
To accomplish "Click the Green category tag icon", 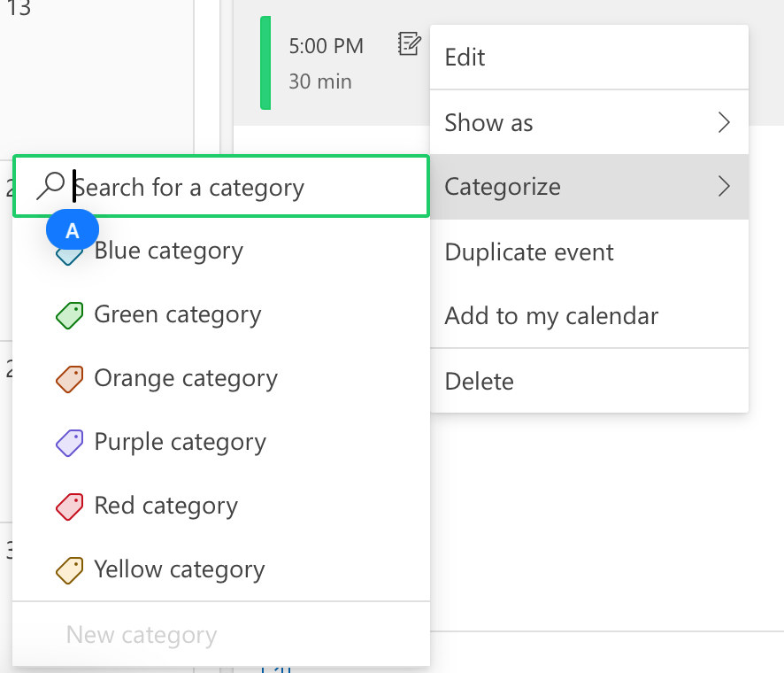I will tap(71, 314).
